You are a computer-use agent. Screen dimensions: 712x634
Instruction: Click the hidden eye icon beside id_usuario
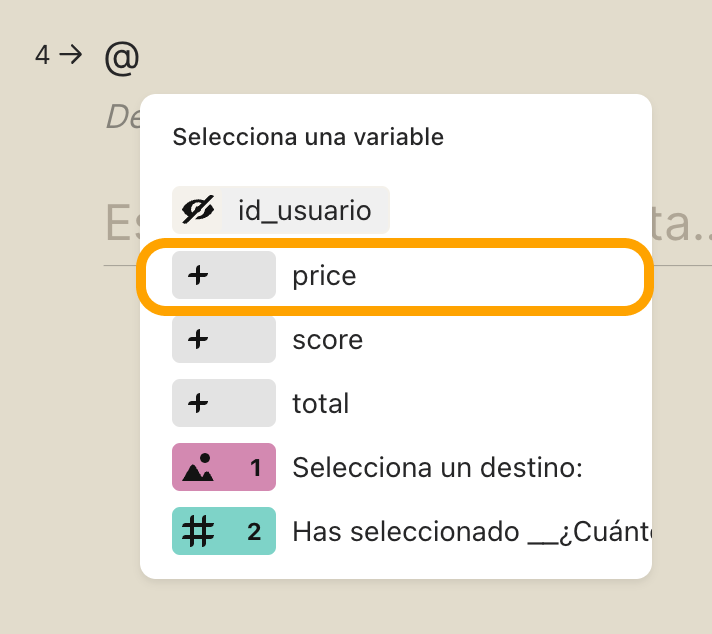coord(198,210)
